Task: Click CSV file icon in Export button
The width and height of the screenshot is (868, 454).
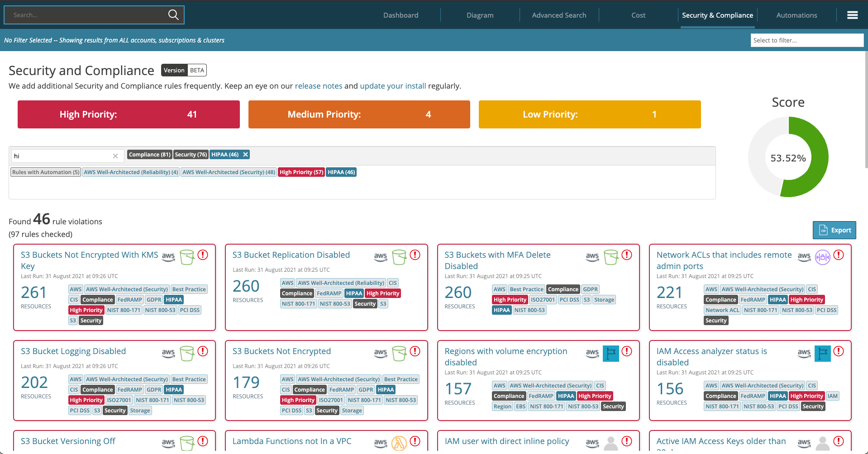Action: 823,230
